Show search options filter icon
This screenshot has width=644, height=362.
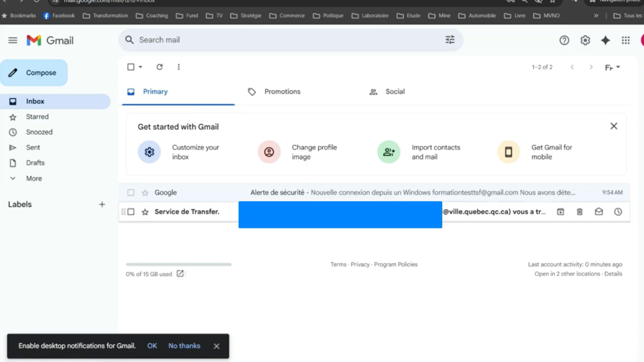pyautogui.click(x=450, y=40)
